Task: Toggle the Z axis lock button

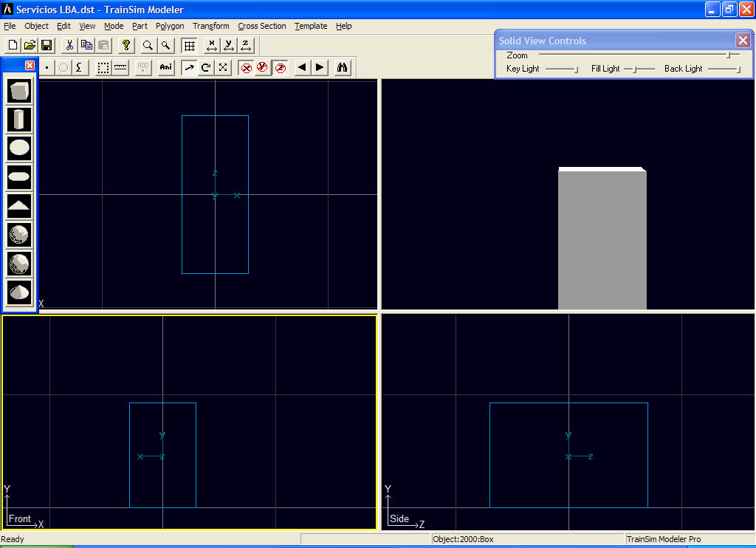Action: coord(281,68)
